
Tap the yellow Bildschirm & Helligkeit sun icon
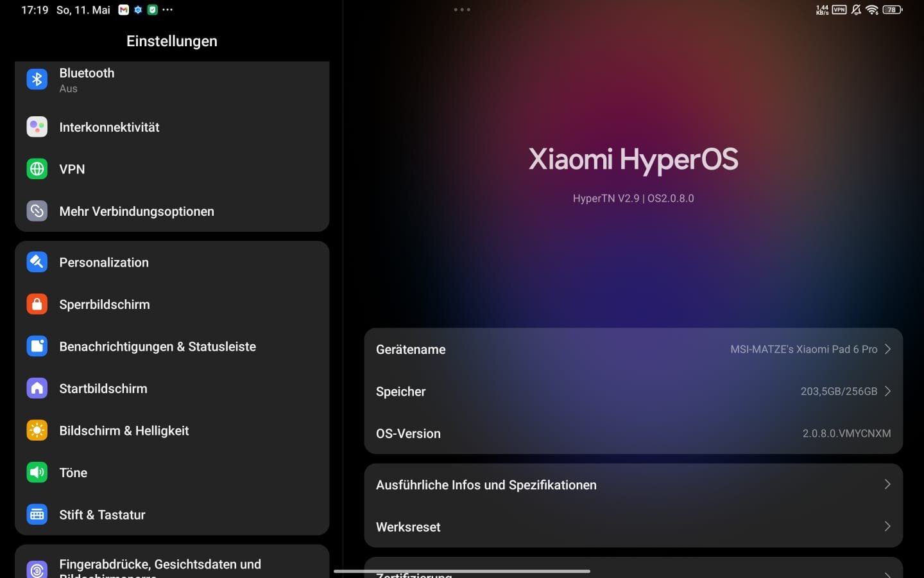coord(37,430)
